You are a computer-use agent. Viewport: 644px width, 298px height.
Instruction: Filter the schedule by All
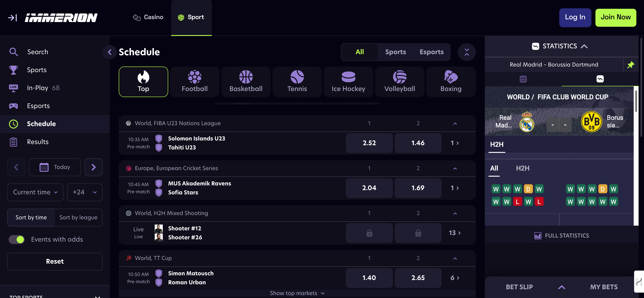(x=360, y=52)
